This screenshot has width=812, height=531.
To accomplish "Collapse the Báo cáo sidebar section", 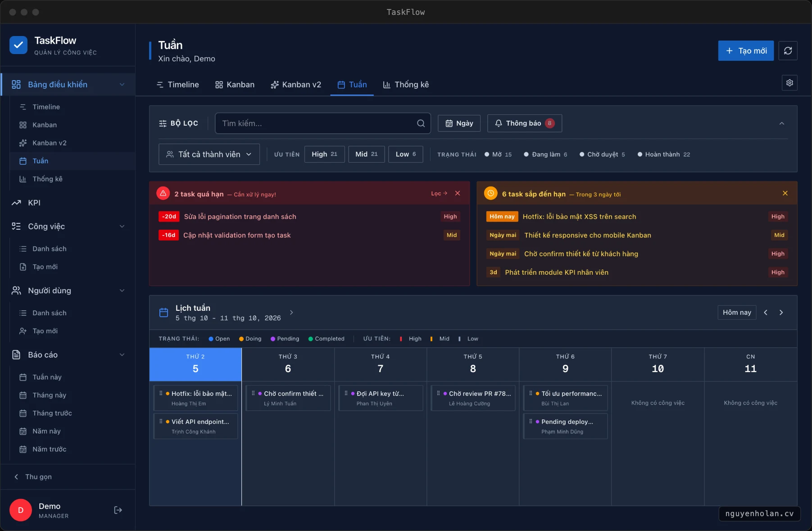I will click(122, 355).
